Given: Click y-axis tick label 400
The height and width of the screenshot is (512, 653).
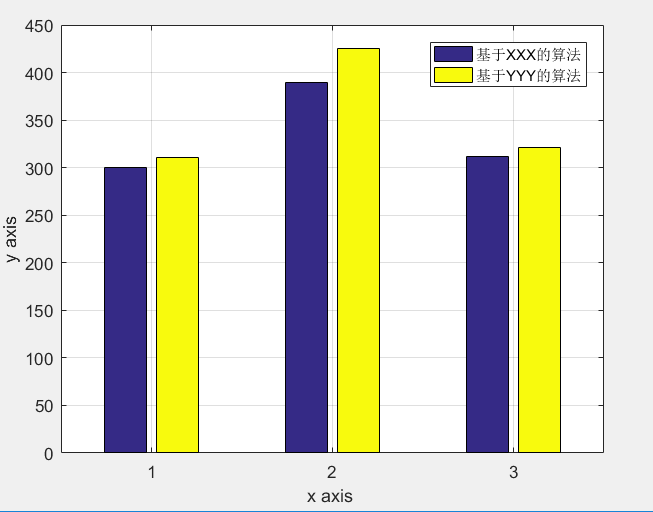Looking at the screenshot, I should click(x=39, y=74).
